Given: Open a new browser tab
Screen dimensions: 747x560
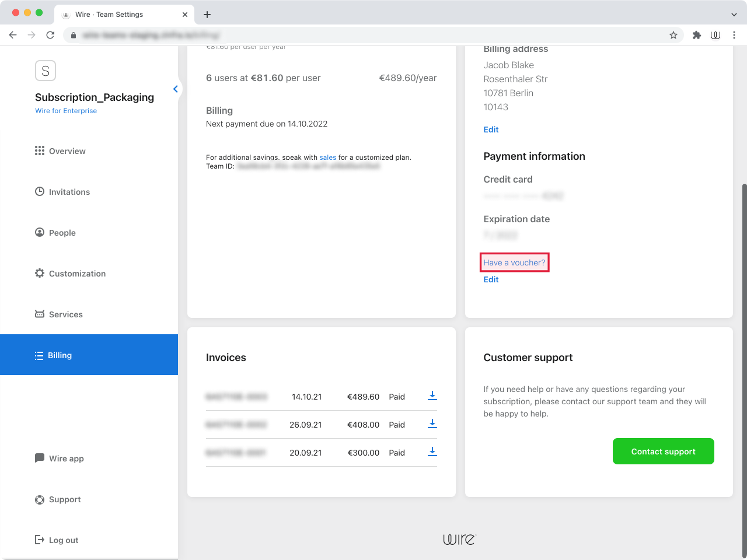Looking at the screenshot, I should pos(207,15).
